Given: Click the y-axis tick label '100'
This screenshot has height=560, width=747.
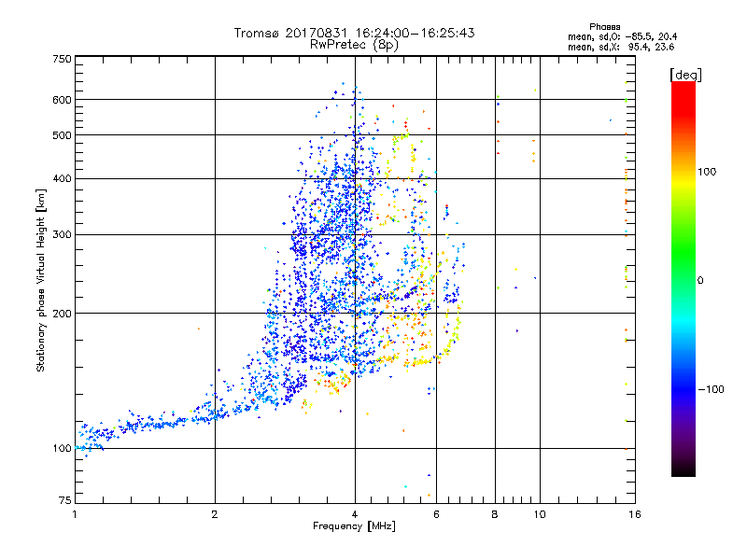Looking at the screenshot, I should pos(63,449).
